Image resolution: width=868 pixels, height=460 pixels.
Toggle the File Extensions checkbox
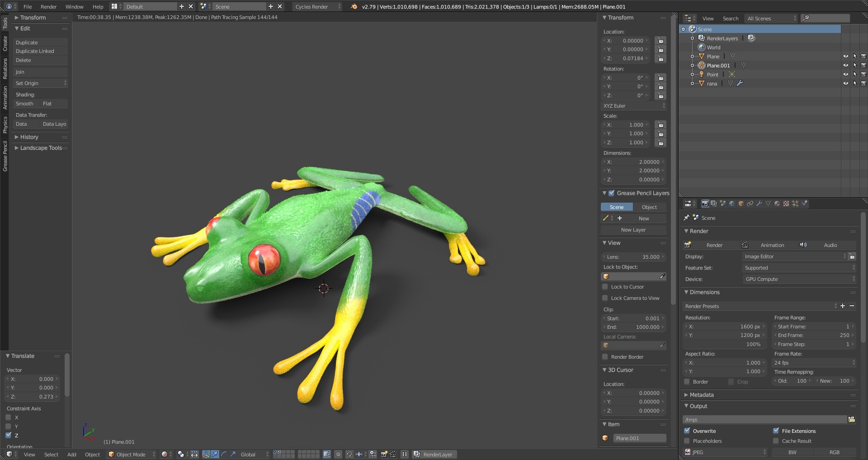(776, 431)
